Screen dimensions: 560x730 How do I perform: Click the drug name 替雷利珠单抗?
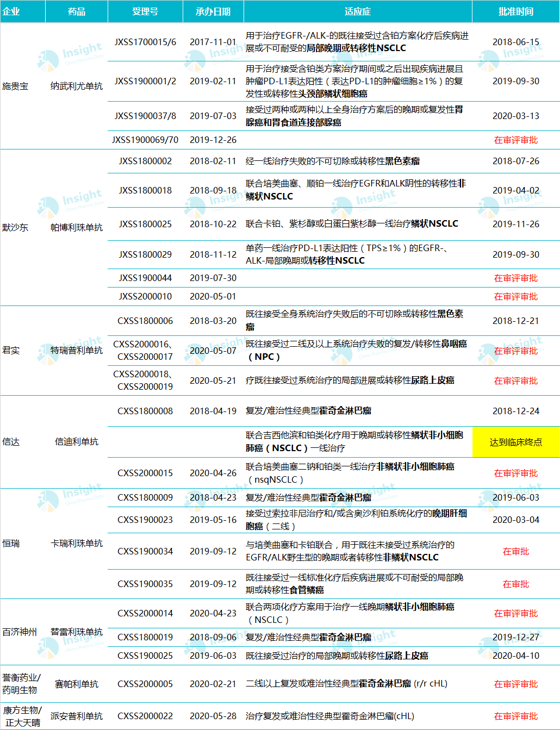pos(77,632)
